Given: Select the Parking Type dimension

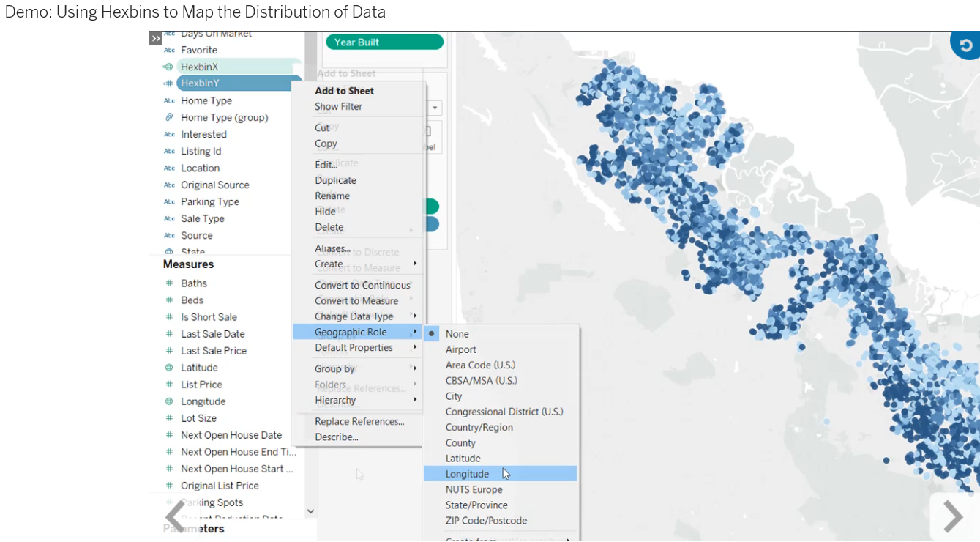Looking at the screenshot, I should [x=210, y=201].
